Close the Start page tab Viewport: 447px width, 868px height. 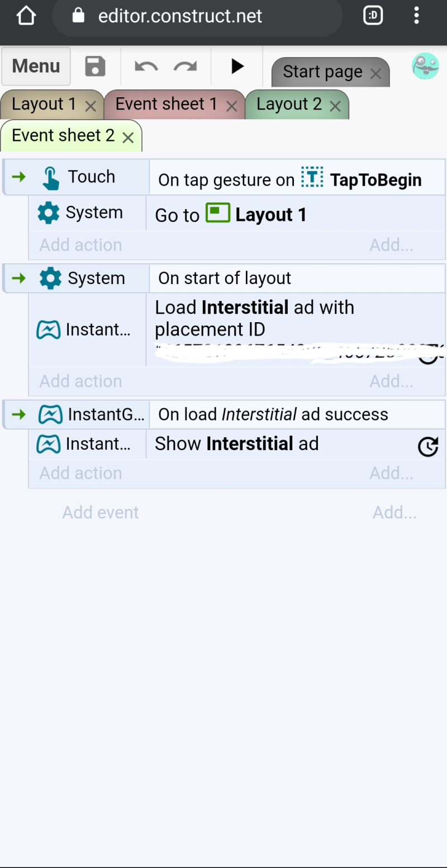pos(376,73)
